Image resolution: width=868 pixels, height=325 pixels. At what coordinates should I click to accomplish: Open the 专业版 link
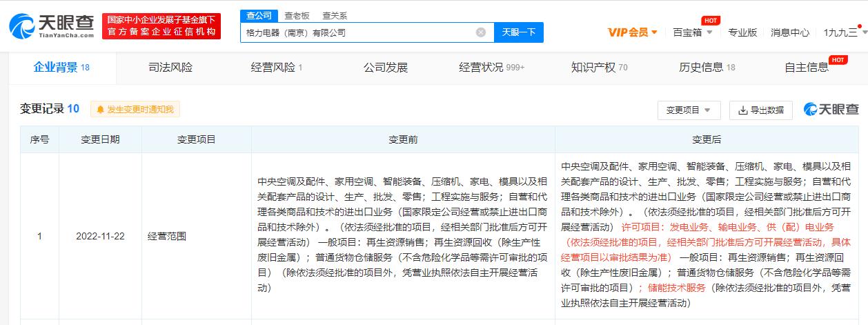point(742,32)
